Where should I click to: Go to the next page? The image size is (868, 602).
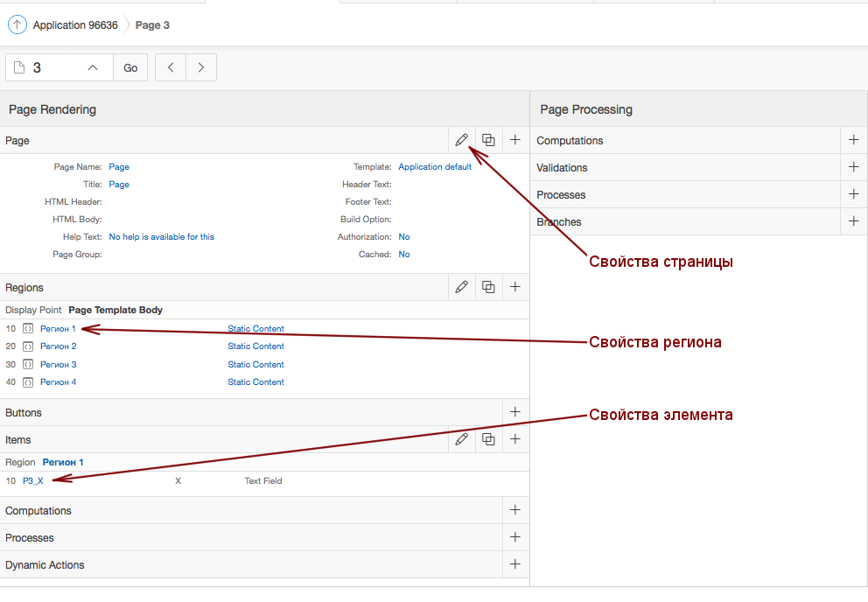[201, 67]
